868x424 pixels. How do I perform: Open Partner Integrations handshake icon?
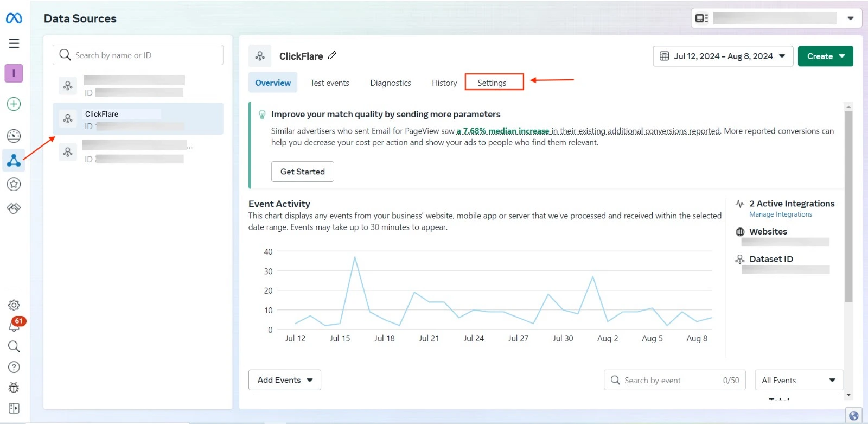point(14,208)
